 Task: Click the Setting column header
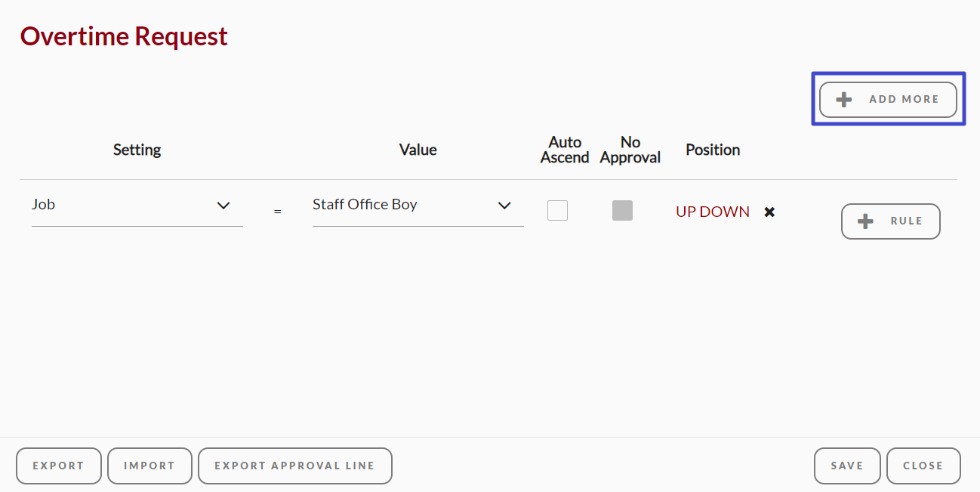tap(137, 150)
